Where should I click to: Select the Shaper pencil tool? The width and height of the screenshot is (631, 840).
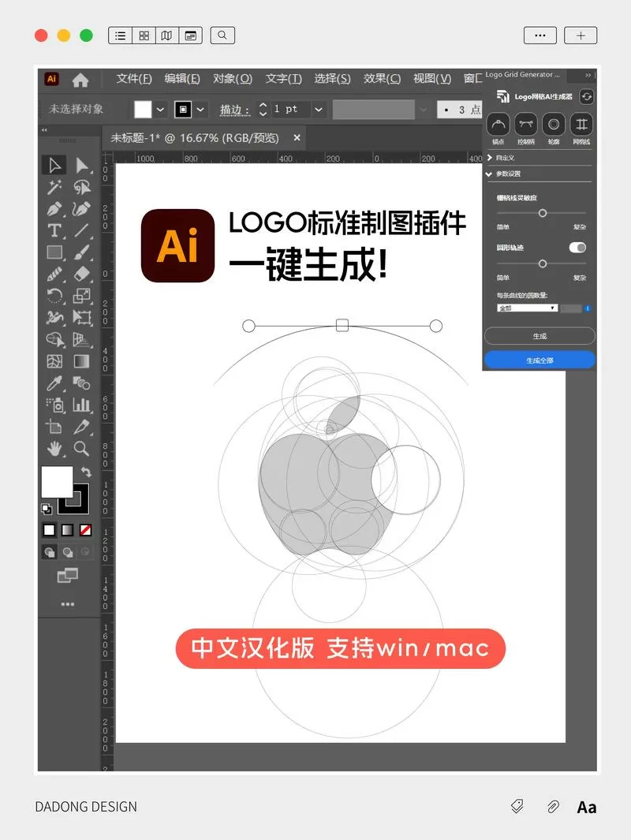(54, 274)
